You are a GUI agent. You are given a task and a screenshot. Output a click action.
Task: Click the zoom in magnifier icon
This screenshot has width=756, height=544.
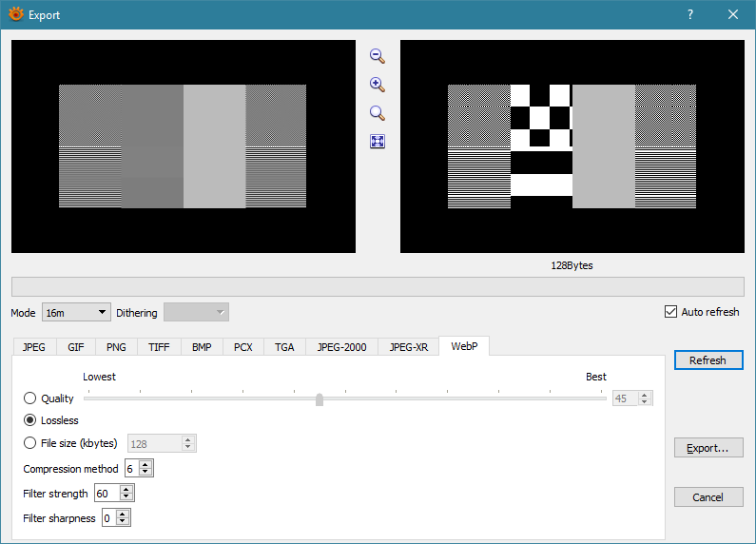(x=377, y=85)
